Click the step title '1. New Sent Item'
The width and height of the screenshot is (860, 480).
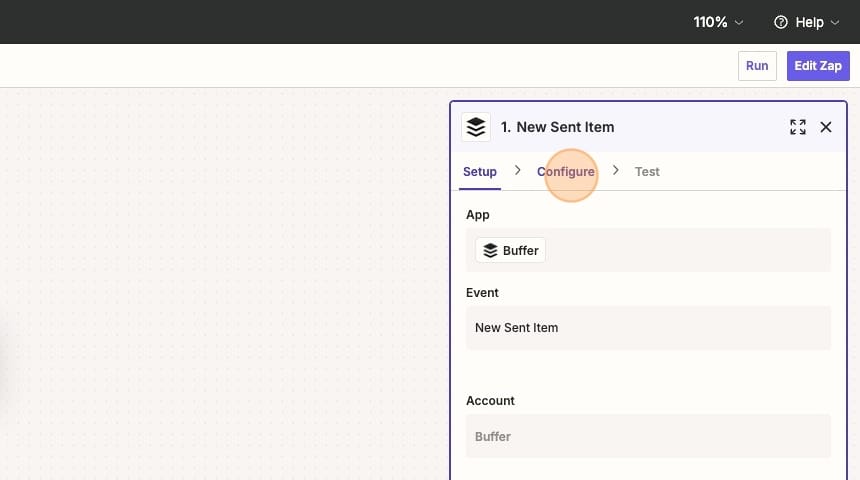coord(557,127)
